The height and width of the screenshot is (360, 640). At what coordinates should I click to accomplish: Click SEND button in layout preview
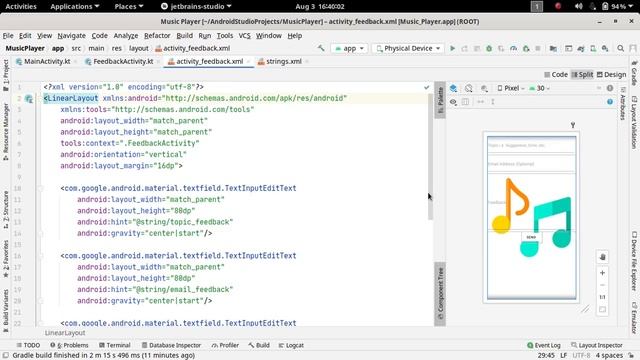click(x=531, y=237)
